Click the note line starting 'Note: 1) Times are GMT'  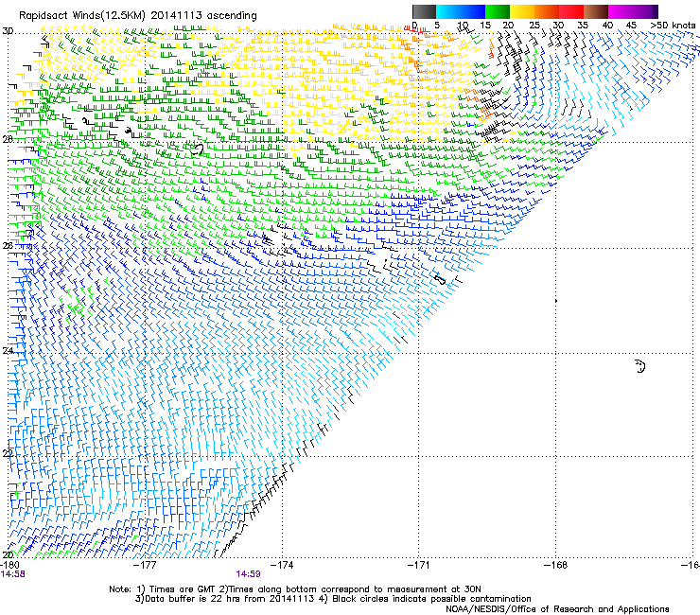[x=294, y=589]
